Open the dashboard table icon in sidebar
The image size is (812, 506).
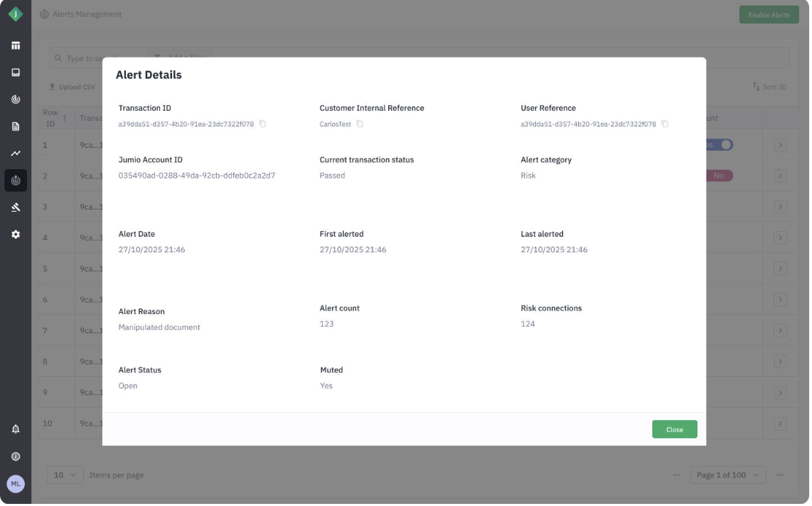pyautogui.click(x=16, y=46)
